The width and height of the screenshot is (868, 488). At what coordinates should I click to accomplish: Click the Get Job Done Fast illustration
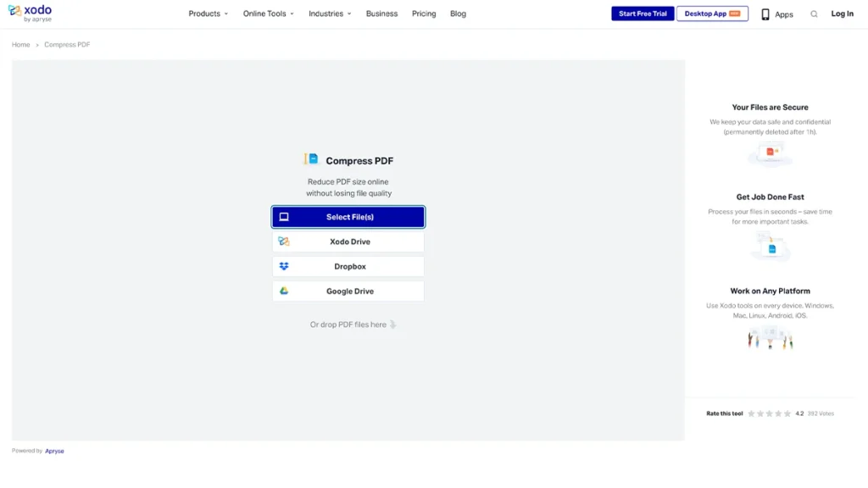tap(770, 246)
